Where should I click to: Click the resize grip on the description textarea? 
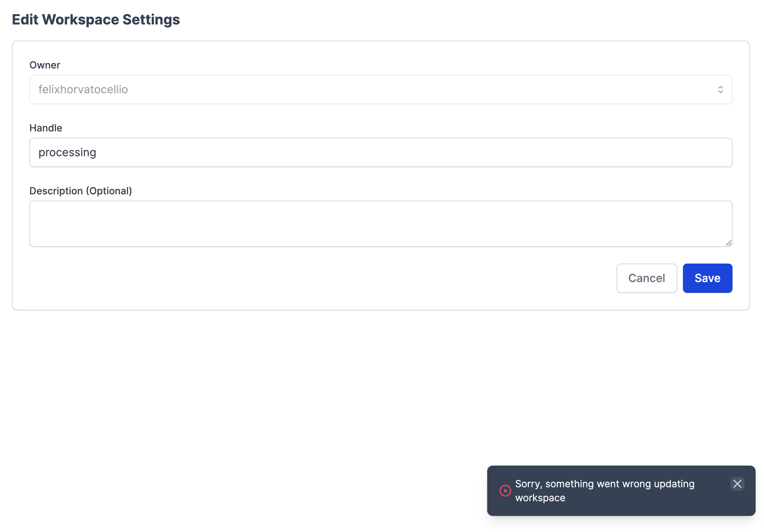(728, 243)
